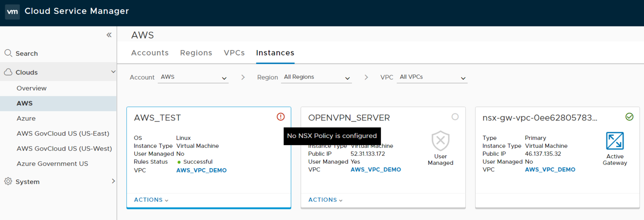Click the nsx-gw-vpc-0ee62805783 card title
This screenshot has width=644, height=220.
tap(540, 118)
